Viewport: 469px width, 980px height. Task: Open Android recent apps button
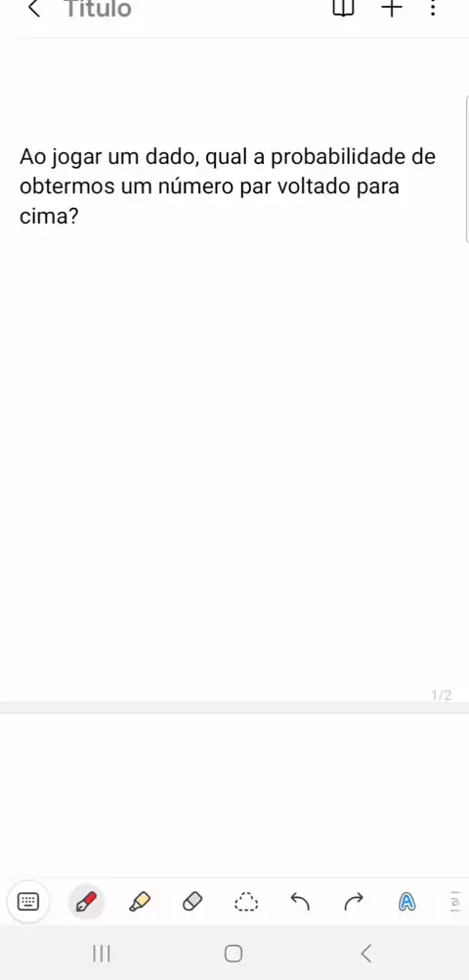(102, 953)
